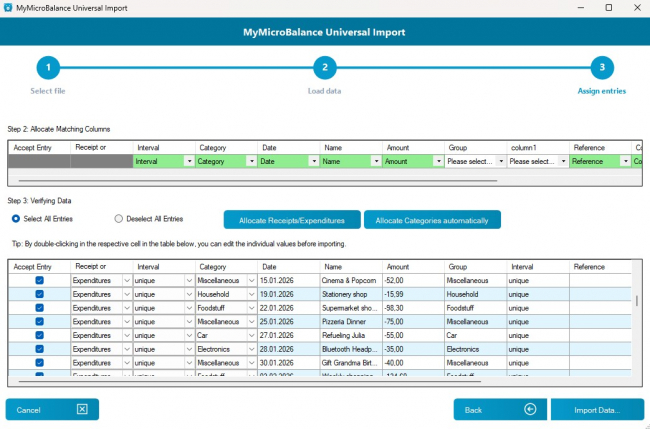
Task: Toggle Accept Entry checkbox for Stationery shop
Action: click(x=39, y=295)
